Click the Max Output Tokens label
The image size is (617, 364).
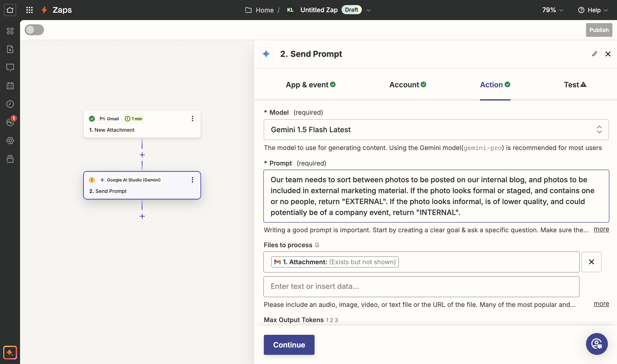point(294,320)
